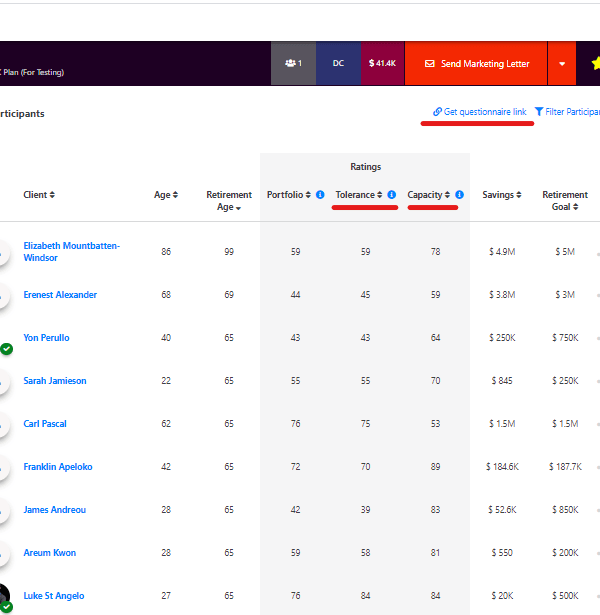Click the DC plan type badge
The height and width of the screenshot is (615, 600).
338,63
